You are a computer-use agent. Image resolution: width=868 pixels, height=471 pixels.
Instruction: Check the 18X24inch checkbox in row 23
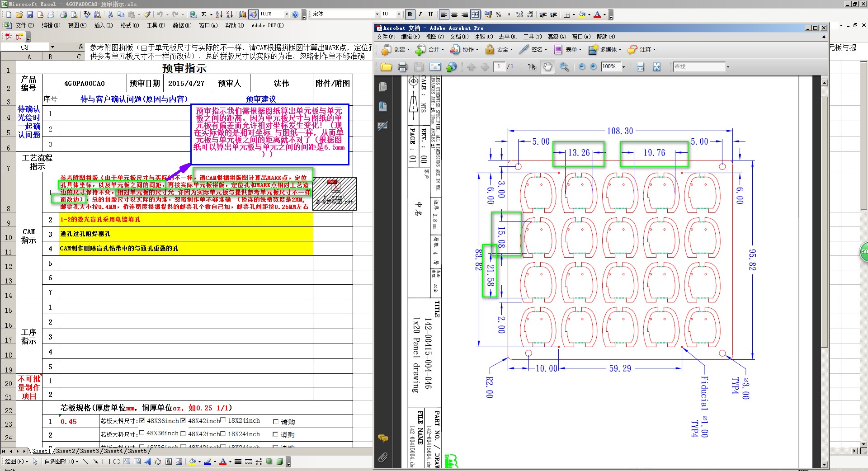[x=223, y=420]
